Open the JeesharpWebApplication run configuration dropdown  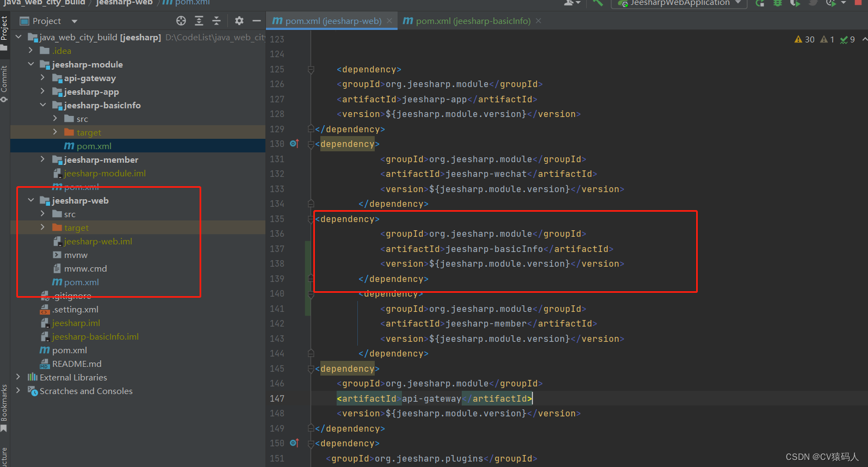679,3
